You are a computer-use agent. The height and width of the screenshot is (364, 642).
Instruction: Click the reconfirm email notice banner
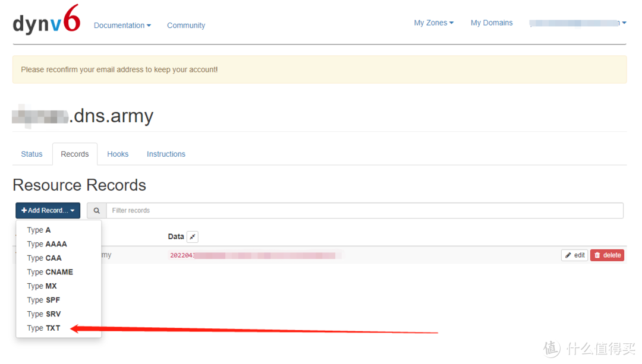319,69
